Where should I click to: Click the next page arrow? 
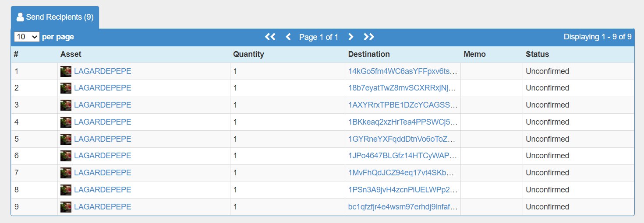[x=350, y=37]
